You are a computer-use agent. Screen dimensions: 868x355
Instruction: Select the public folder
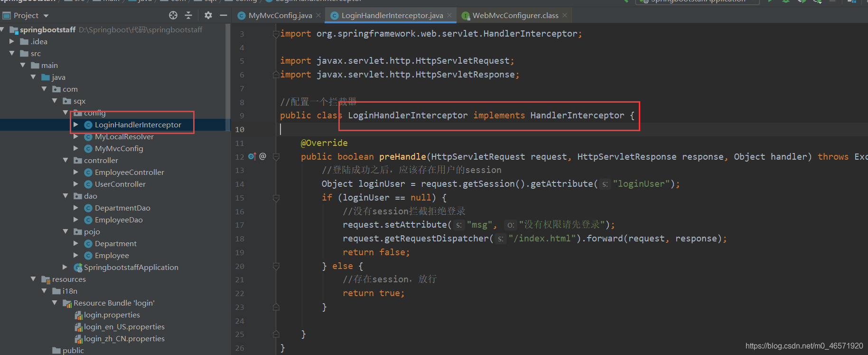click(x=73, y=351)
